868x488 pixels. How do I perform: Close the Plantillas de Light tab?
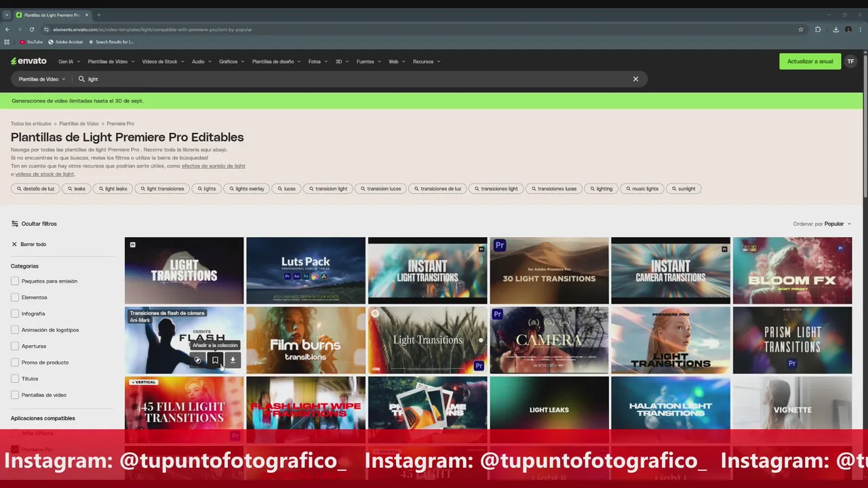[87, 15]
